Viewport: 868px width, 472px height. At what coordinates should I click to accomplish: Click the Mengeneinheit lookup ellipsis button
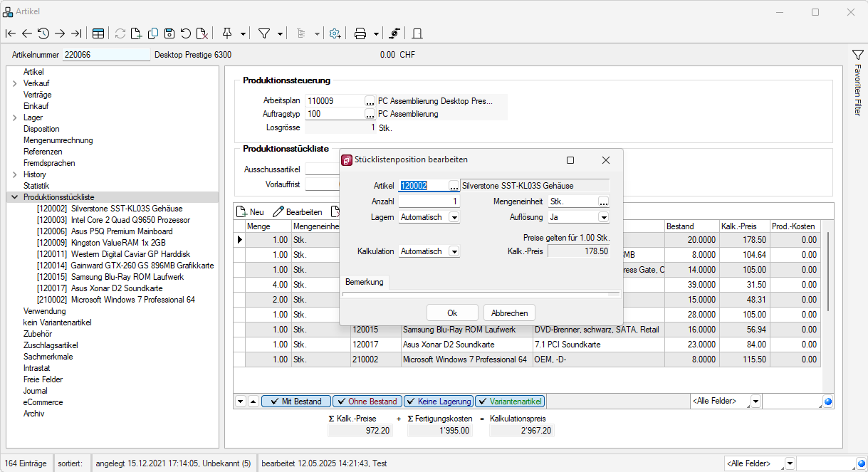[x=604, y=201]
